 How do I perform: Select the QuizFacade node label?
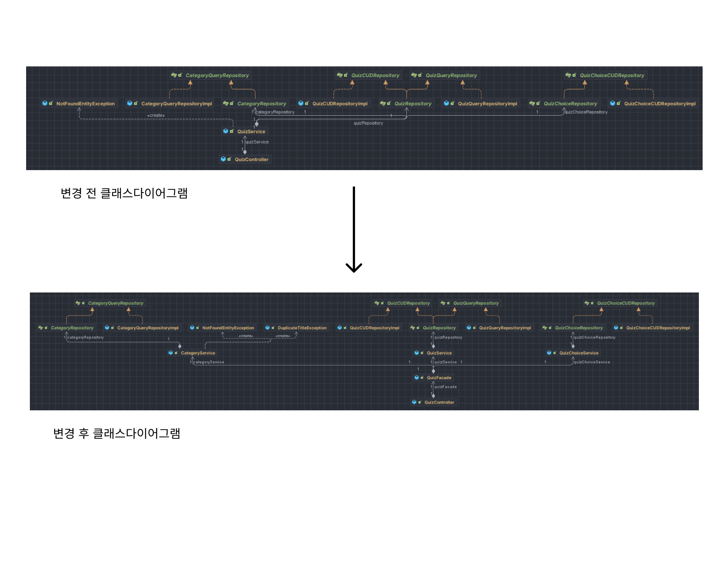tap(439, 378)
